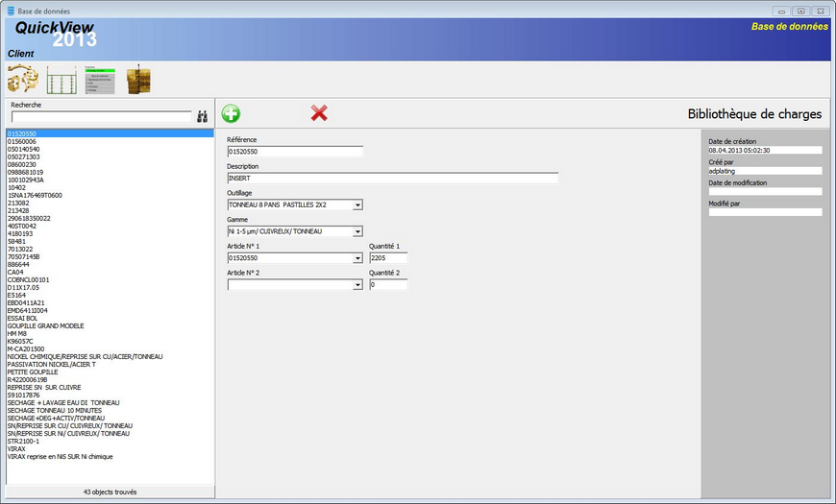Click the Quantité 2 field
Image resolution: width=836 pixels, height=504 pixels.
click(x=388, y=284)
